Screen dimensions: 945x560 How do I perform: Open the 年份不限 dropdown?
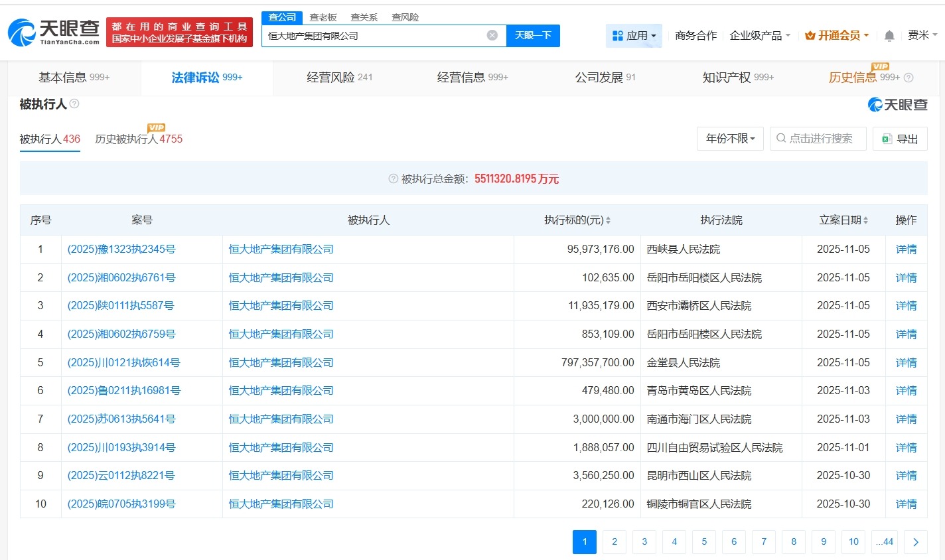click(729, 138)
